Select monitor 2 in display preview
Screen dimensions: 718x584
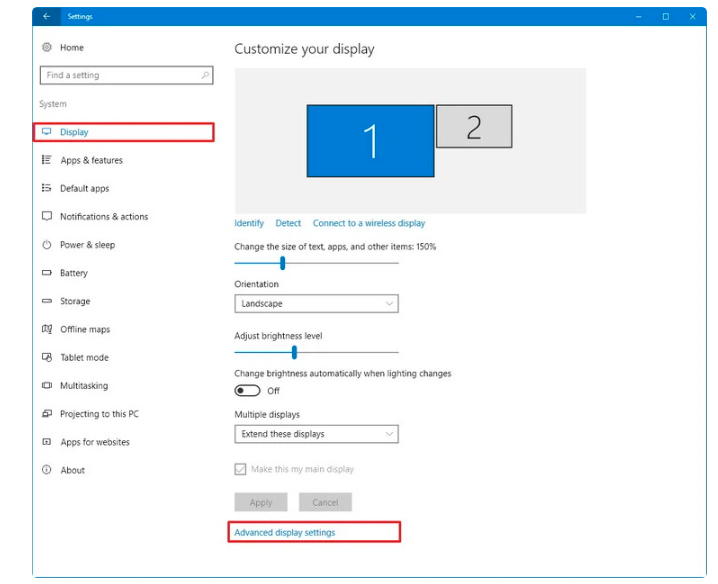click(474, 127)
